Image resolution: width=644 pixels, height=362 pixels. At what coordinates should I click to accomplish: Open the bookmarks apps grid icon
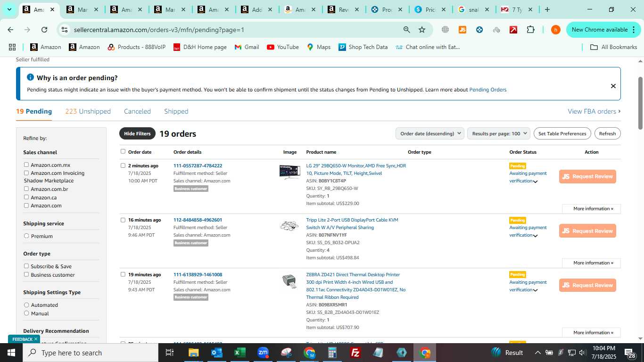pos(12,47)
